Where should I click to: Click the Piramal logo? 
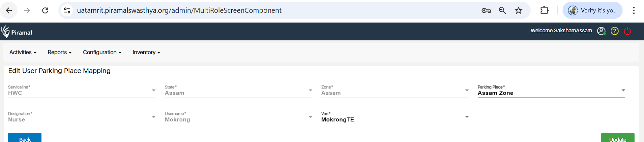[17, 32]
